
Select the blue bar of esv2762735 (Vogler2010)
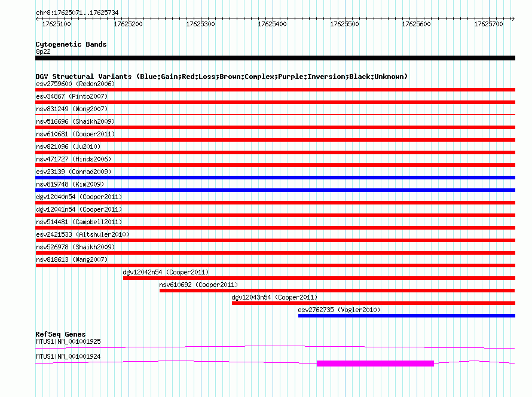[407, 316]
